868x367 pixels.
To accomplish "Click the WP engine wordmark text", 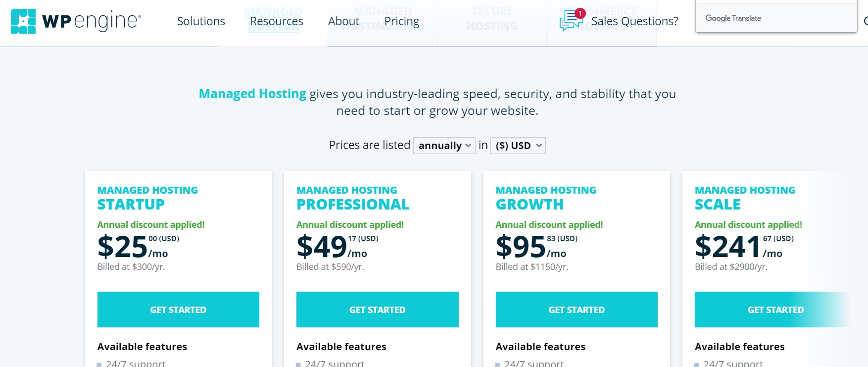I will click(x=92, y=21).
